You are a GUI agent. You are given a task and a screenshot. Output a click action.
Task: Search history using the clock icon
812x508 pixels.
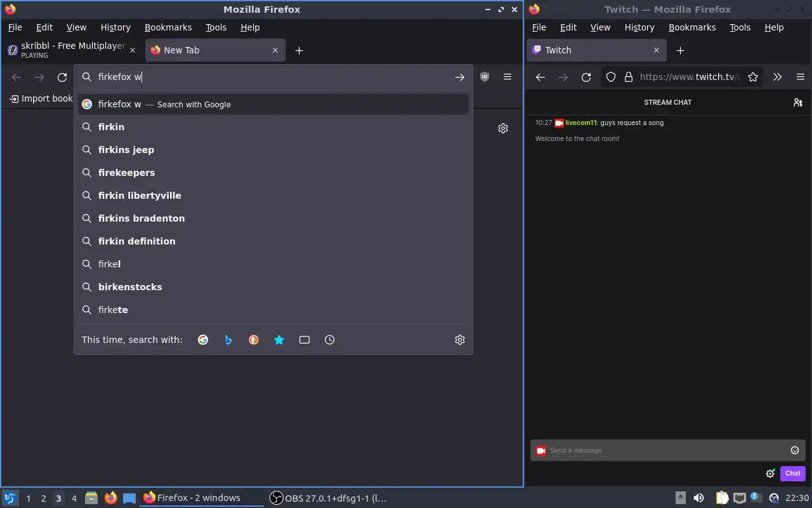pyautogui.click(x=330, y=340)
